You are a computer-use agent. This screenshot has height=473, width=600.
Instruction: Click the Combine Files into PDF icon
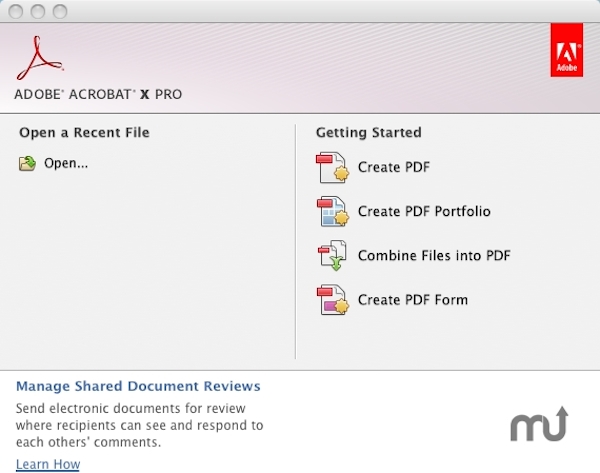(x=331, y=256)
